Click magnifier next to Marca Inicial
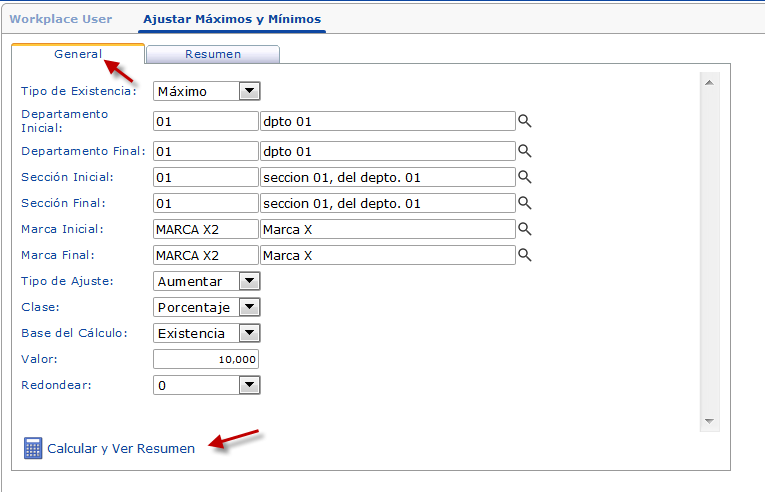This screenshot has height=492, width=765. pos(524,229)
